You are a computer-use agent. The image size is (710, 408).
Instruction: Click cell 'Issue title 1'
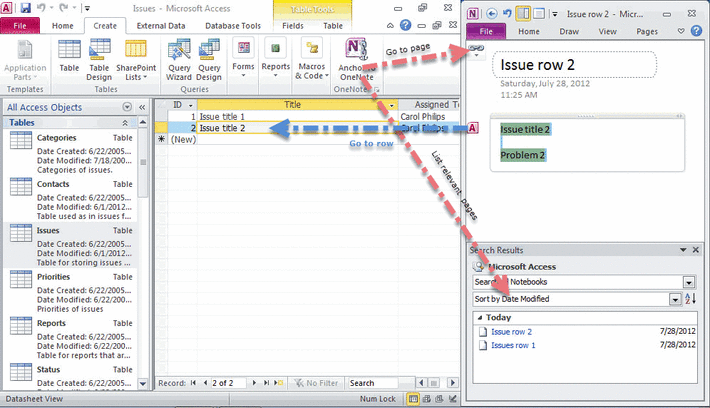pyautogui.click(x=297, y=116)
